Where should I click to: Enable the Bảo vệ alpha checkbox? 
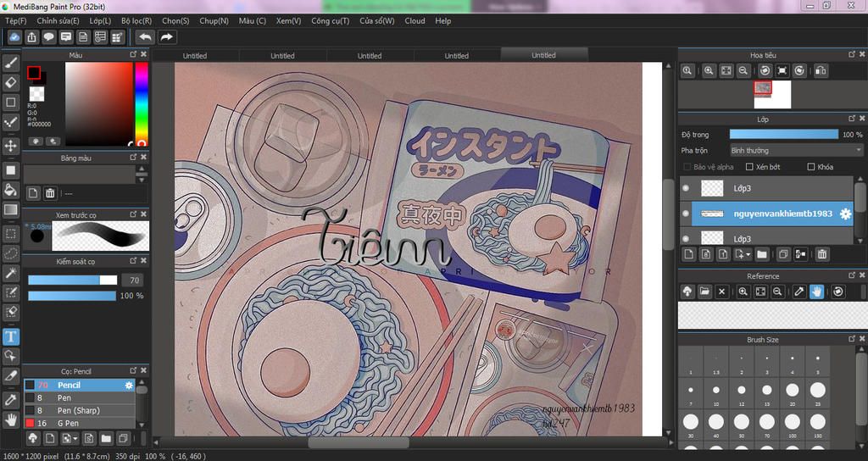click(687, 167)
